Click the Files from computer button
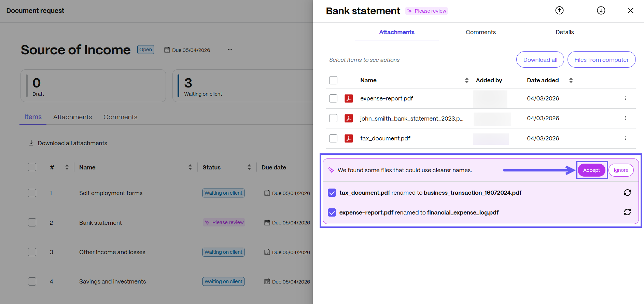 tap(601, 60)
